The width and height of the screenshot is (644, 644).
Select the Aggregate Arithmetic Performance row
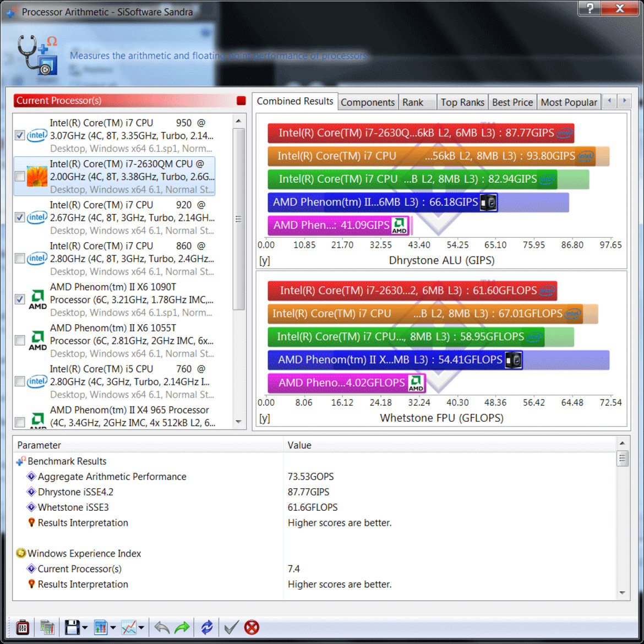click(x=314, y=477)
